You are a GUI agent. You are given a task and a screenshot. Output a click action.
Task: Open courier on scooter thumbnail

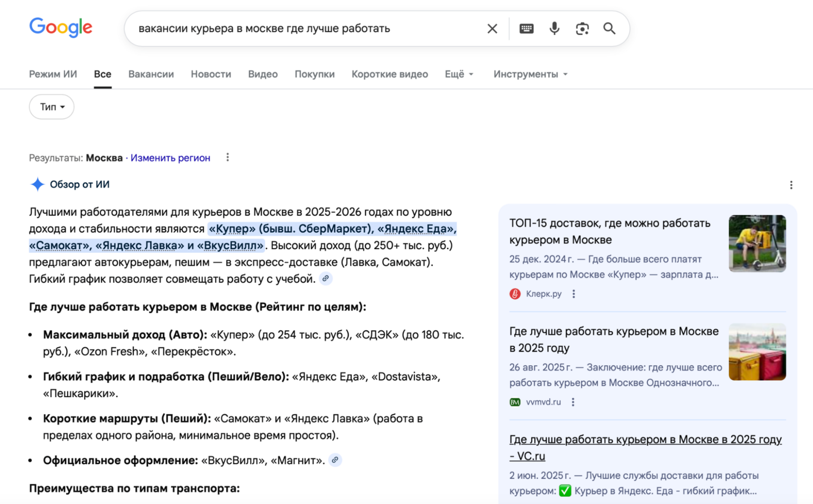(757, 243)
